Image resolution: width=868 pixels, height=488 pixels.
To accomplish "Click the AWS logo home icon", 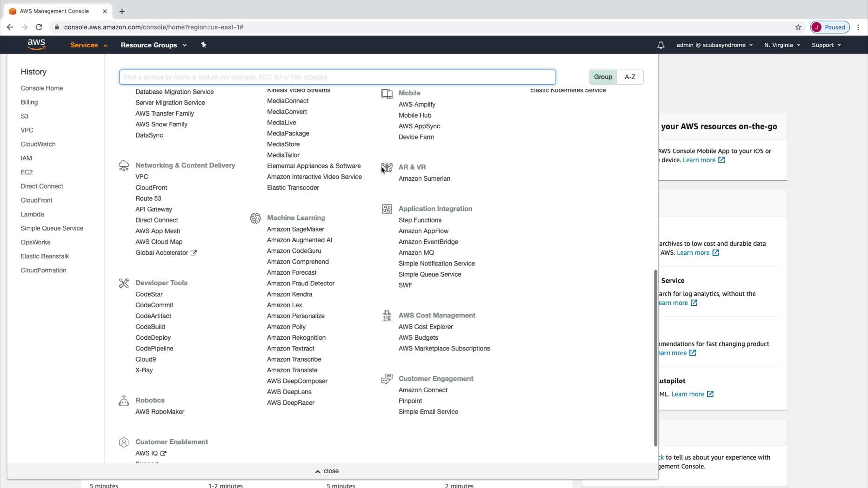I will click(36, 45).
